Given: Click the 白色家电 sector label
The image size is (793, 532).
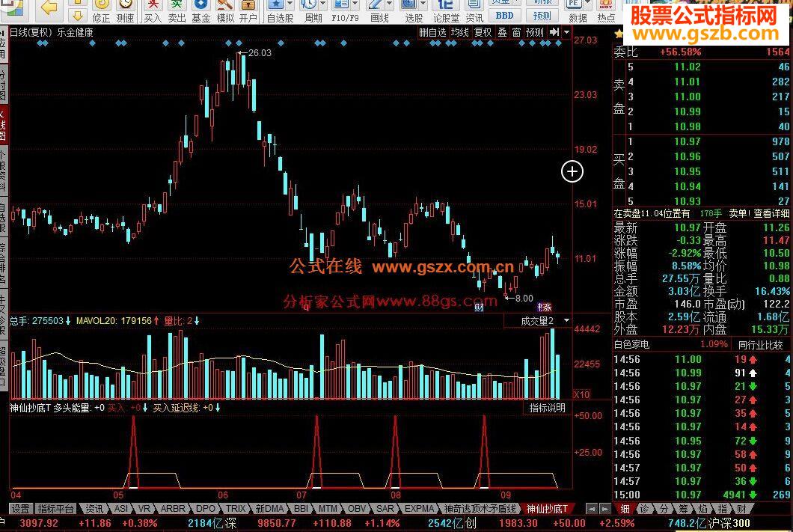Looking at the screenshot, I should click(631, 345).
